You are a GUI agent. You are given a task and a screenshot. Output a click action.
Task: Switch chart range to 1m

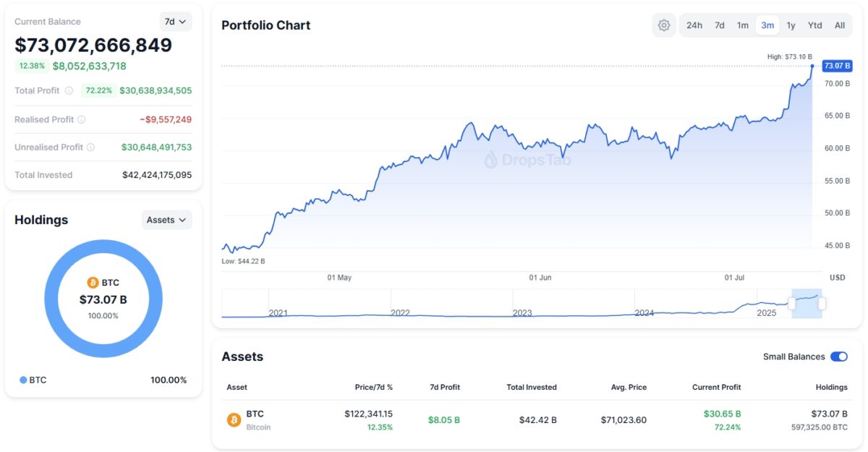click(x=742, y=25)
